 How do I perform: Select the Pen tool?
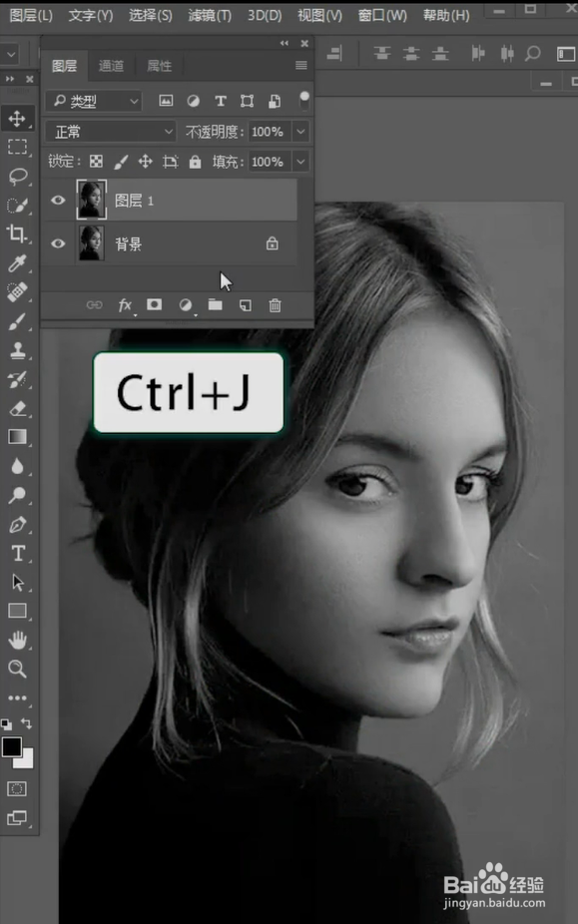17,525
